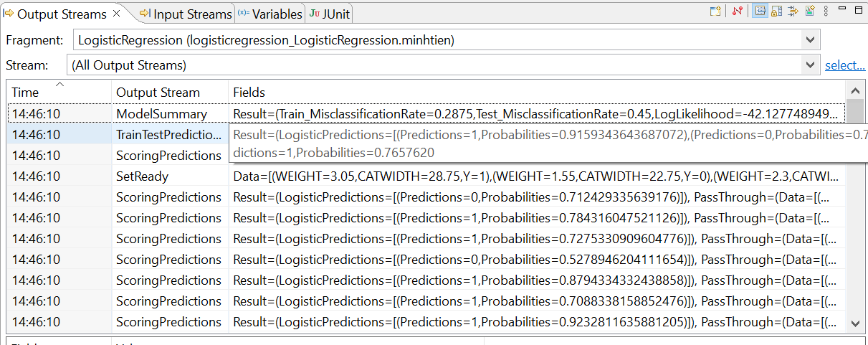Click the "select..." link
The image size is (868, 345).
(x=845, y=65)
